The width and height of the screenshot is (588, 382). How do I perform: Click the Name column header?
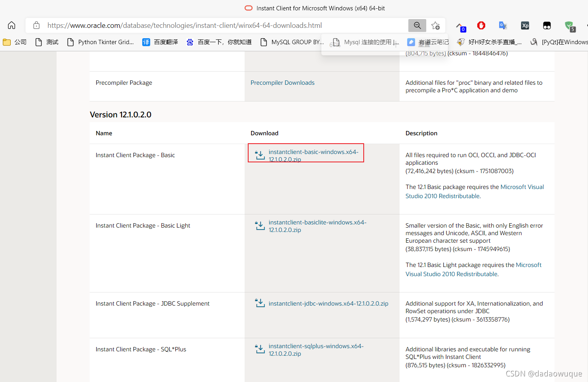104,133
